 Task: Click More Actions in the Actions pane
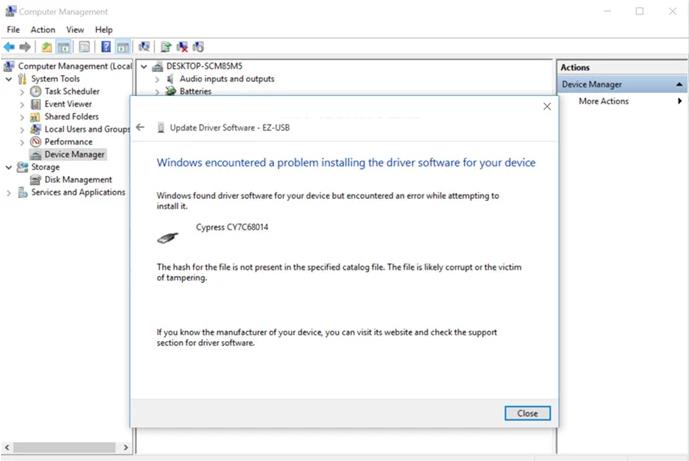click(x=603, y=101)
